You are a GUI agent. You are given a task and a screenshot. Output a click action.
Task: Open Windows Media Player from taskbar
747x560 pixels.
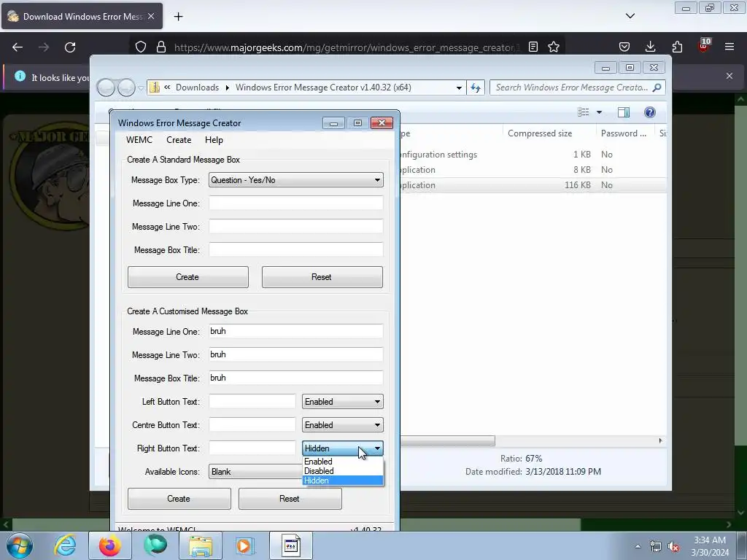tap(245, 545)
